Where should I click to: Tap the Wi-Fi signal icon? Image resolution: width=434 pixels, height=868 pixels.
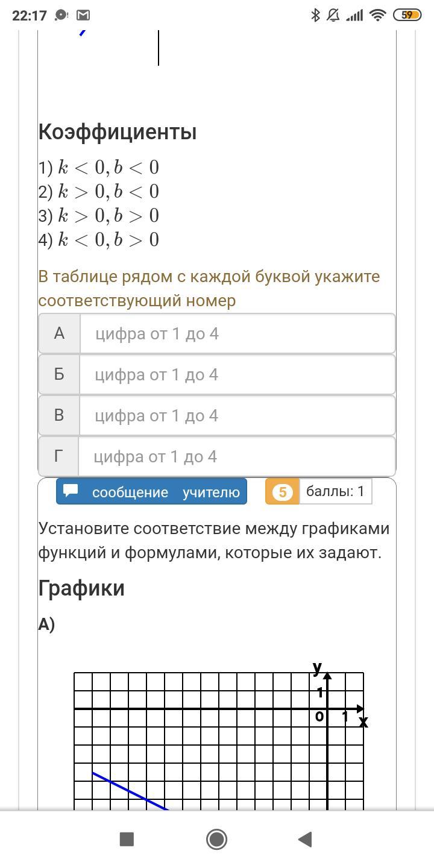point(378,16)
